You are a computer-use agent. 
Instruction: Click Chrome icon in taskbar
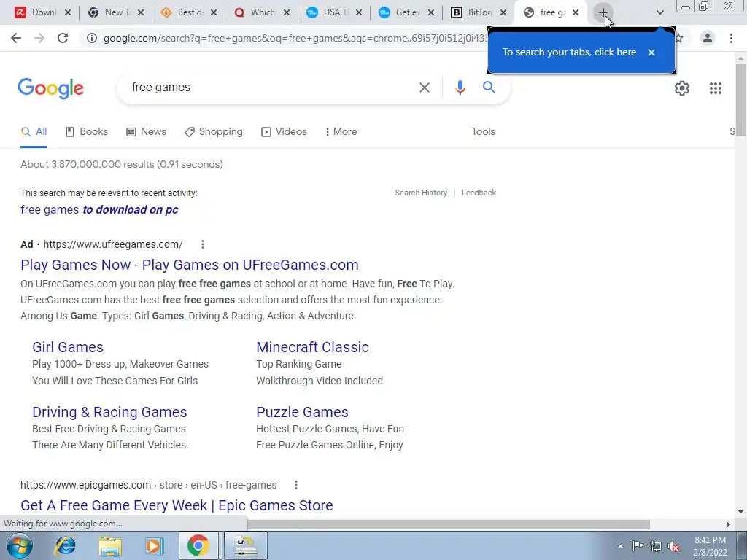click(x=198, y=545)
